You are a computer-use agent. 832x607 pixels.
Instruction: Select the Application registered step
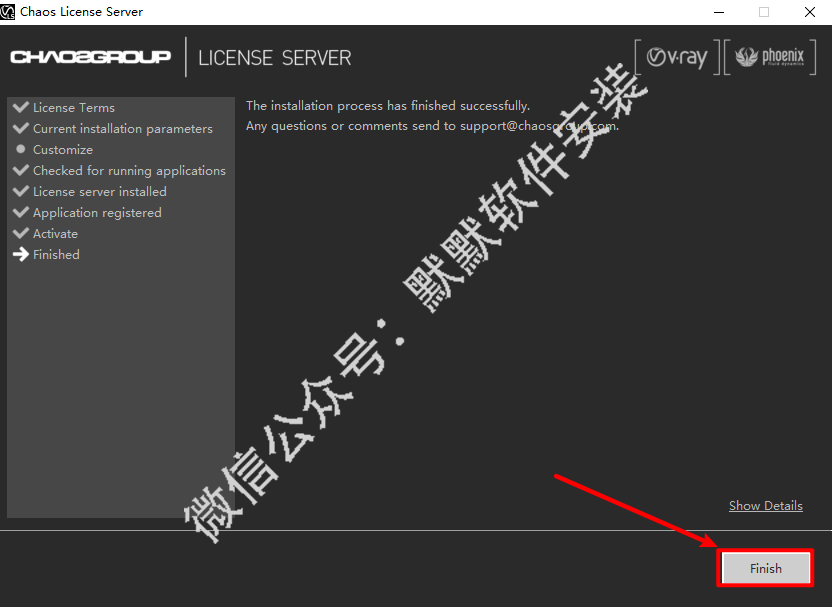97,213
